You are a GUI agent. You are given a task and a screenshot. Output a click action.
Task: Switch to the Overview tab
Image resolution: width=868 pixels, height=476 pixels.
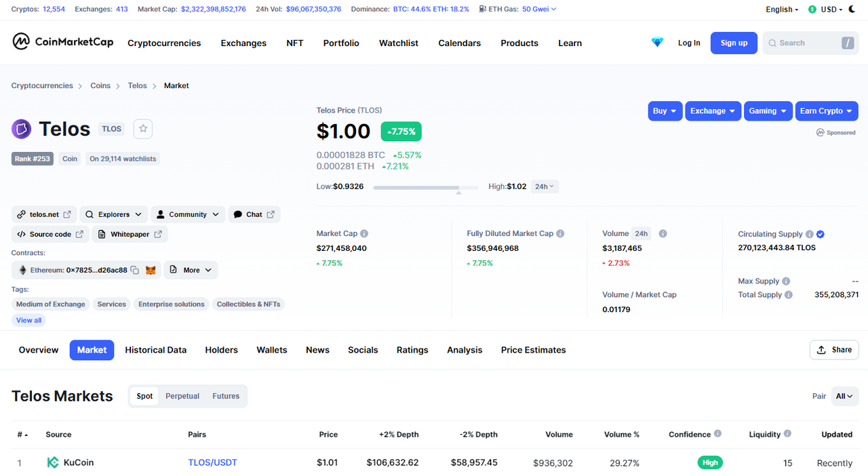[39, 350]
